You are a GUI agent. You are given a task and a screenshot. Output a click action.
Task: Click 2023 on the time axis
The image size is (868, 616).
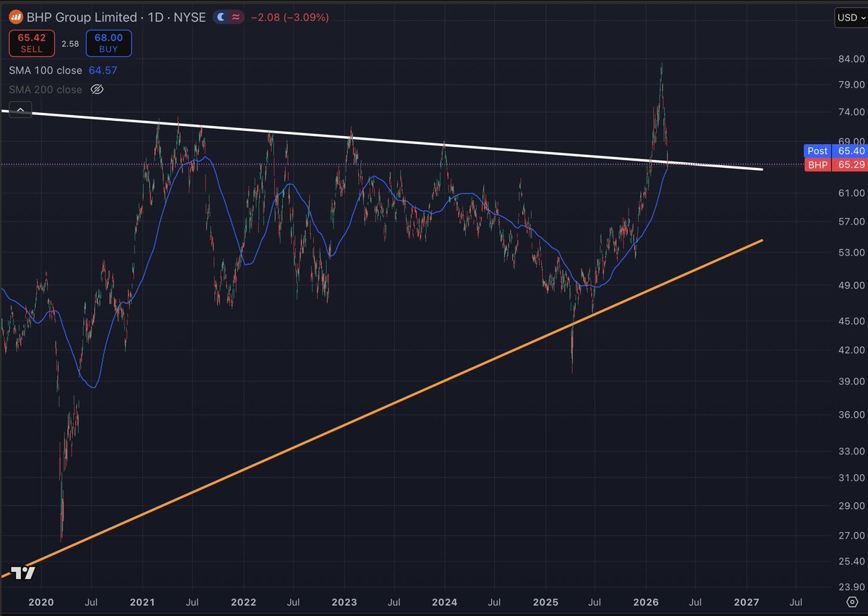click(344, 602)
